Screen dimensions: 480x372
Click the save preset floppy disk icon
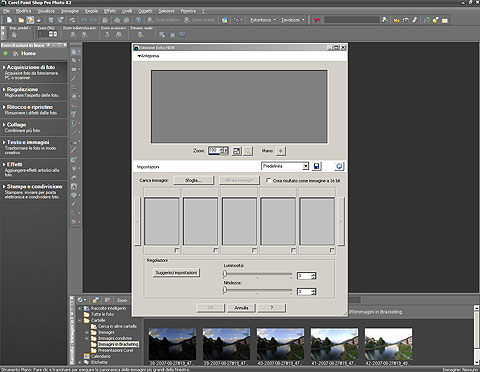(x=316, y=166)
